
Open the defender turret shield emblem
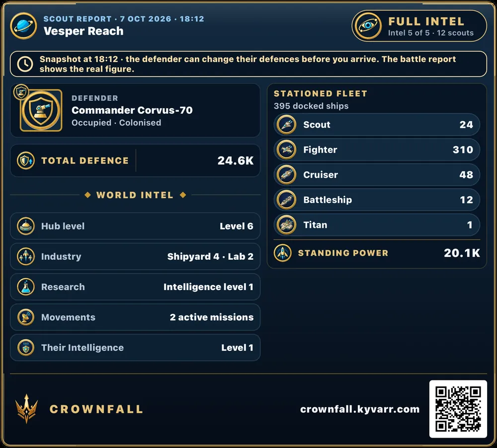click(41, 110)
